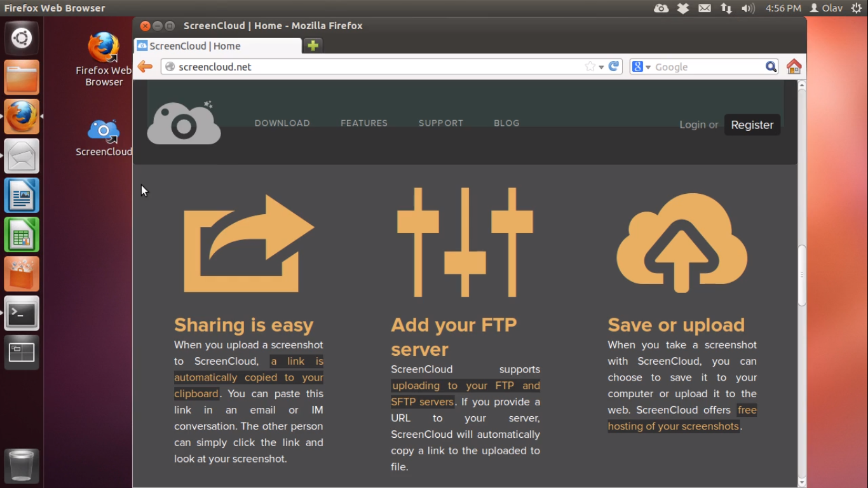
Task: Click the Firefox icon in the launcher
Action: (22, 117)
